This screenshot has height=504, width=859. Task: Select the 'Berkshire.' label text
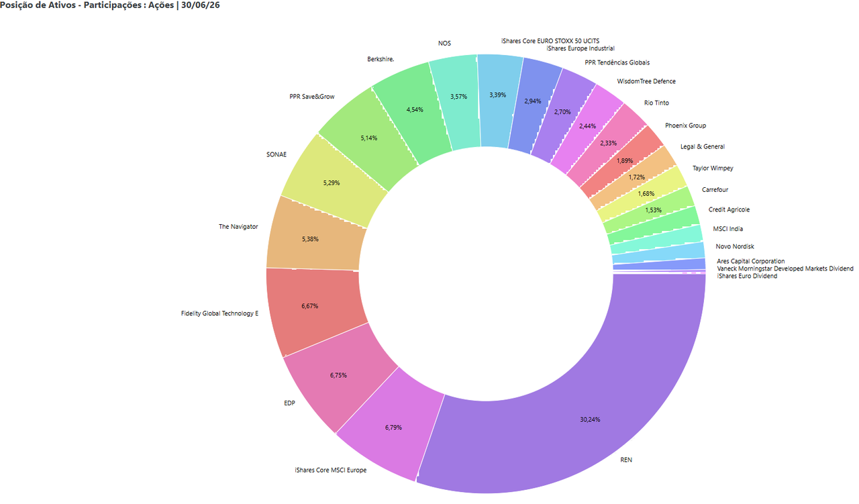381,59
